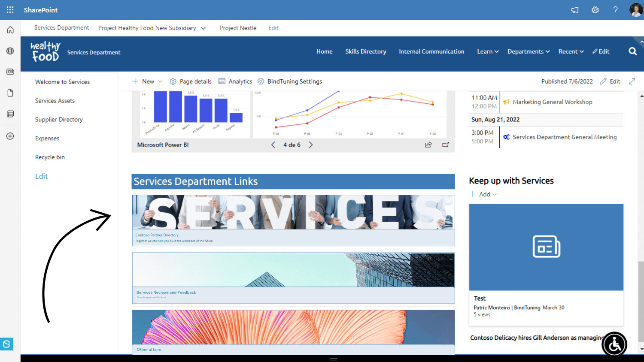Open Supplier Directory in the sidebar
The height and width of the screenshot is (362, 644).
click(x=59, y=120)
